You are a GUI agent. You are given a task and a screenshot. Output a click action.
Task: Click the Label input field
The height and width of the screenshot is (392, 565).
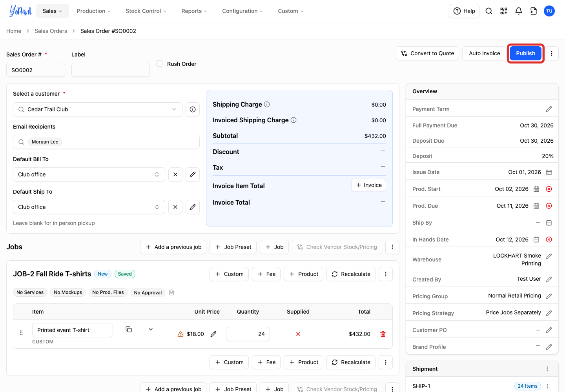[x=111, y=70]
